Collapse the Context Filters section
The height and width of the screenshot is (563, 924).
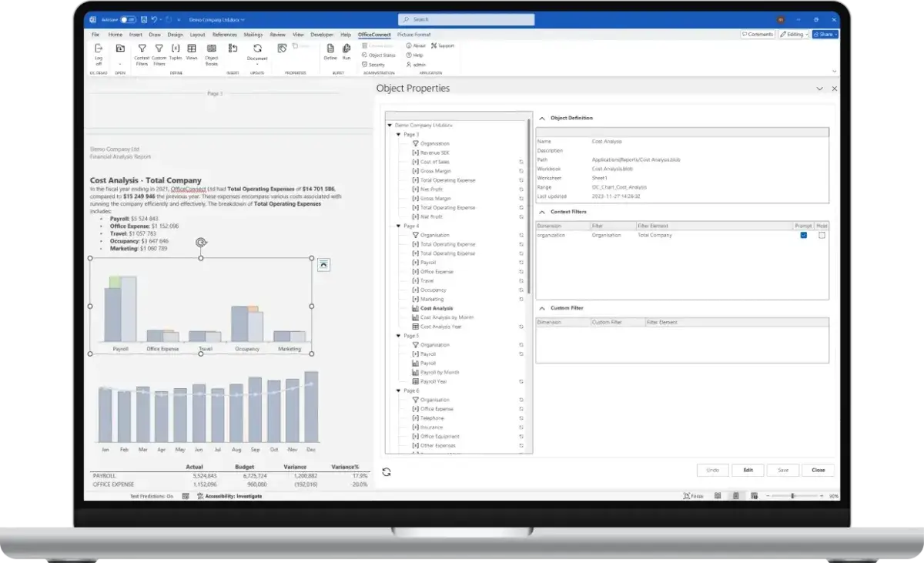pos(543,211)
